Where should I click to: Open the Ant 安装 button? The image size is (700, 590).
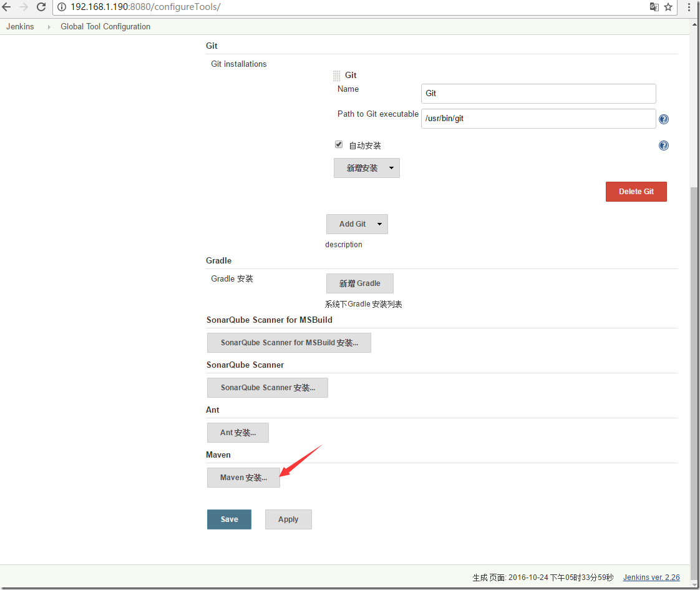pos(238,432)
